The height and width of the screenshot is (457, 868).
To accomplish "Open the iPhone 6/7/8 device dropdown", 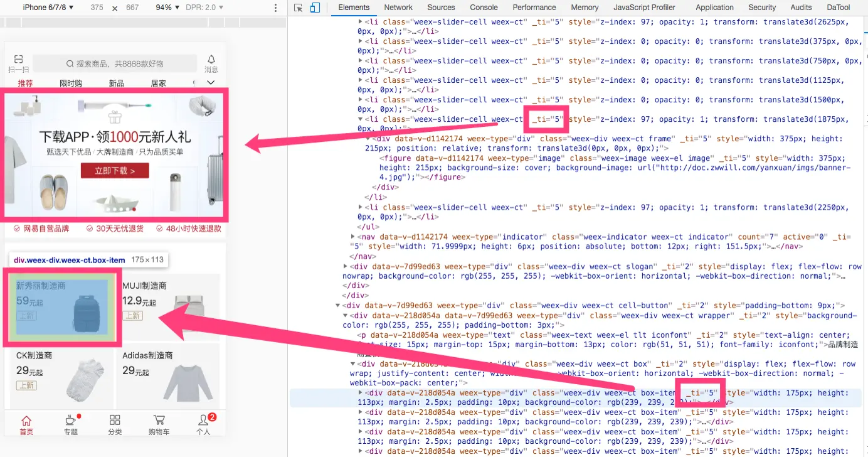I will click(x=48, y=8).
